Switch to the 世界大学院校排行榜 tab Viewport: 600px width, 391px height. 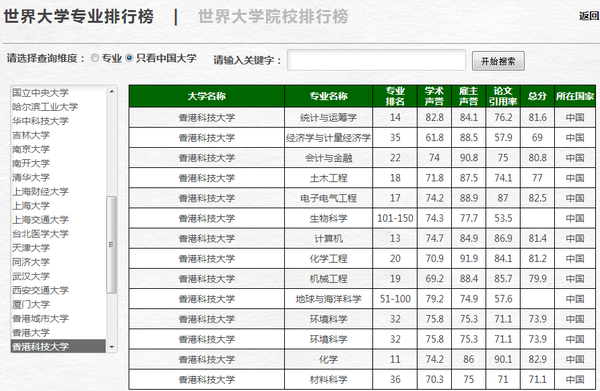pyautogui.click(x=273, y=17)
